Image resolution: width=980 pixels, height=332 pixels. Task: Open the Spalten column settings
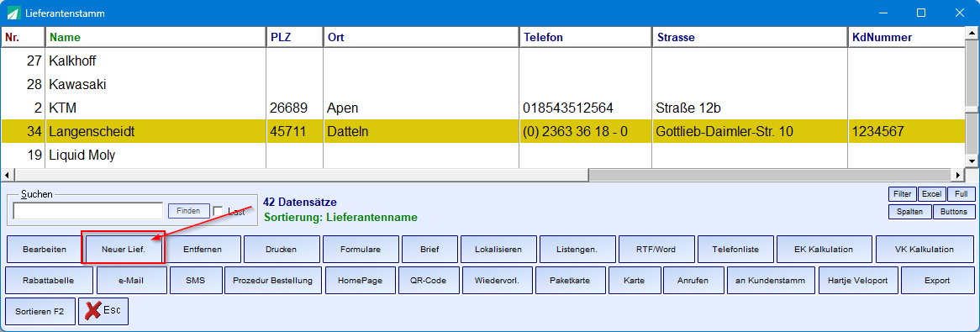[x=909, y=211]
